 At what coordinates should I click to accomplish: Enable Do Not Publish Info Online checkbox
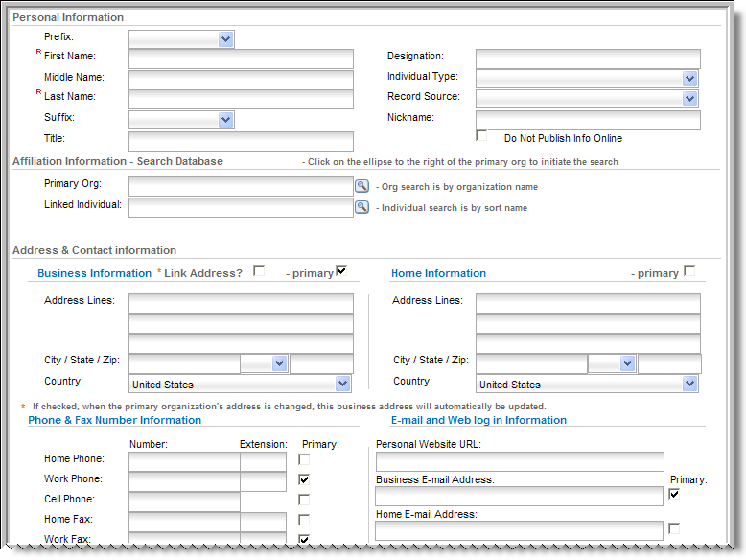(481, 135)
